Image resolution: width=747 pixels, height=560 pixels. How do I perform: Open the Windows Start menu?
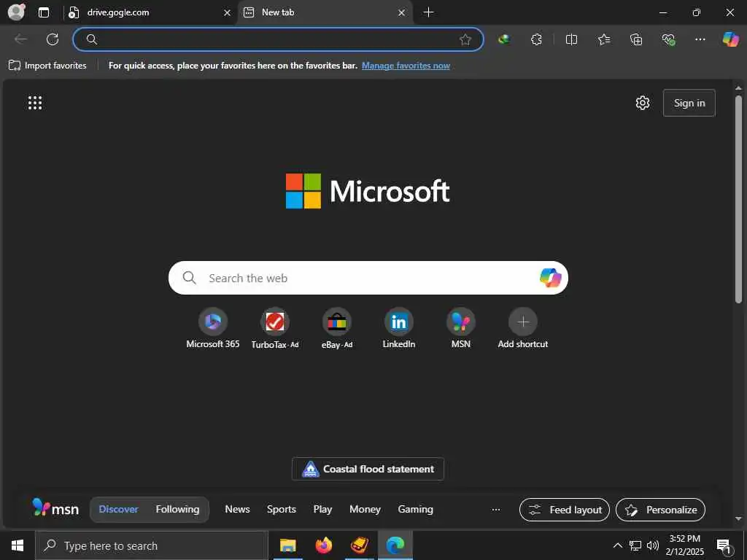tap(18, 545)
